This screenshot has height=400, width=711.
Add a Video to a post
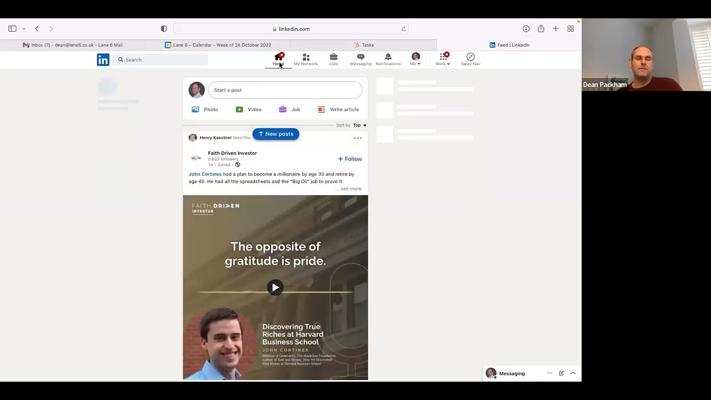248,109
